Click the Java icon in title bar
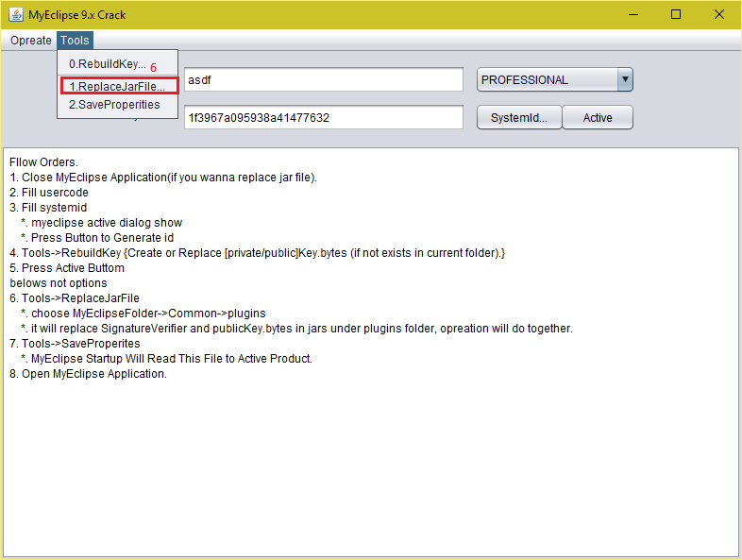 16,15
